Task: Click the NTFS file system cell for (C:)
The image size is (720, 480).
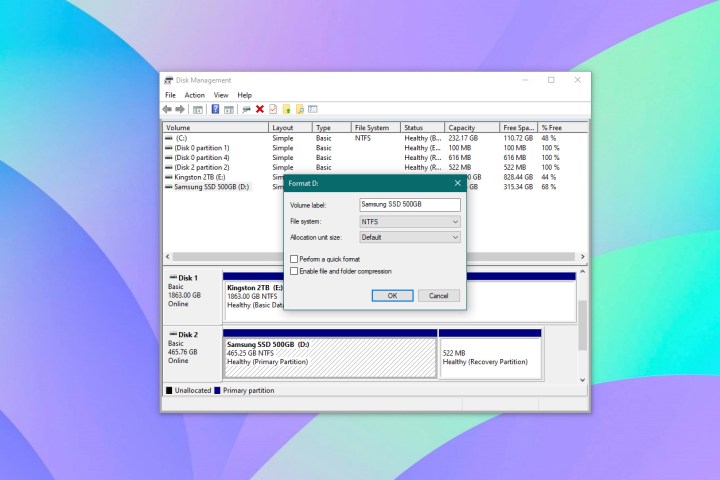Action: click(x=363, y=138)
